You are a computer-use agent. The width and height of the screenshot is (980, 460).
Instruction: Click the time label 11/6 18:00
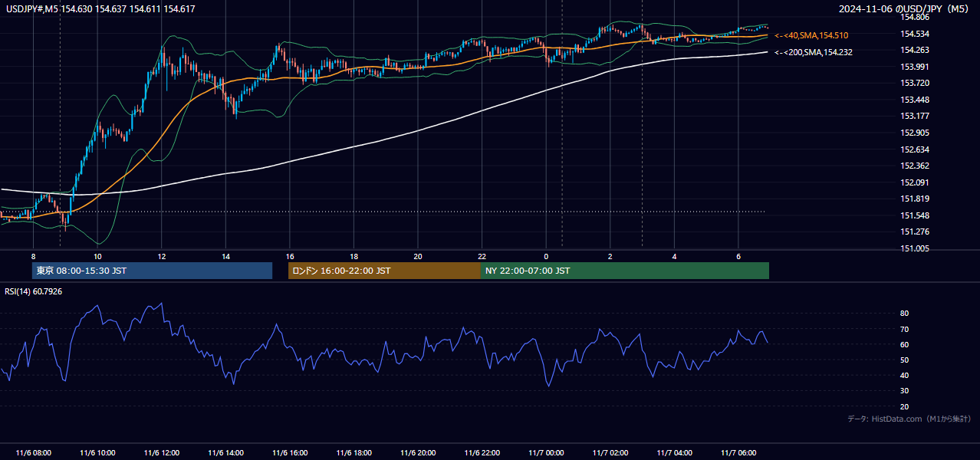pyautogui.click(x=354, y=453)
